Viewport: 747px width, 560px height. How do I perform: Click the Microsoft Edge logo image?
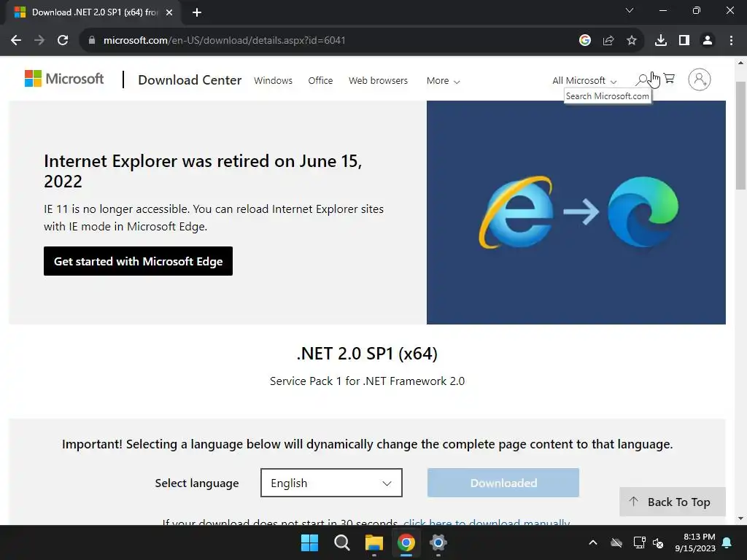643,211
